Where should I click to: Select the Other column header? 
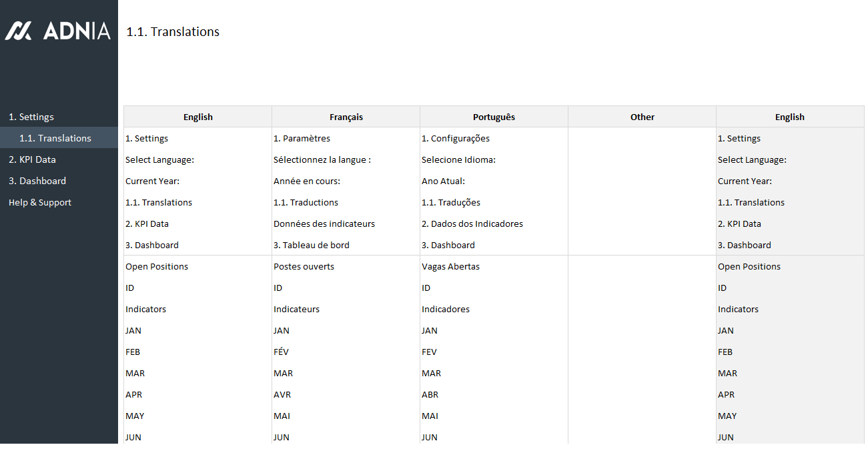pyautogui.click(x=642, y=117)
